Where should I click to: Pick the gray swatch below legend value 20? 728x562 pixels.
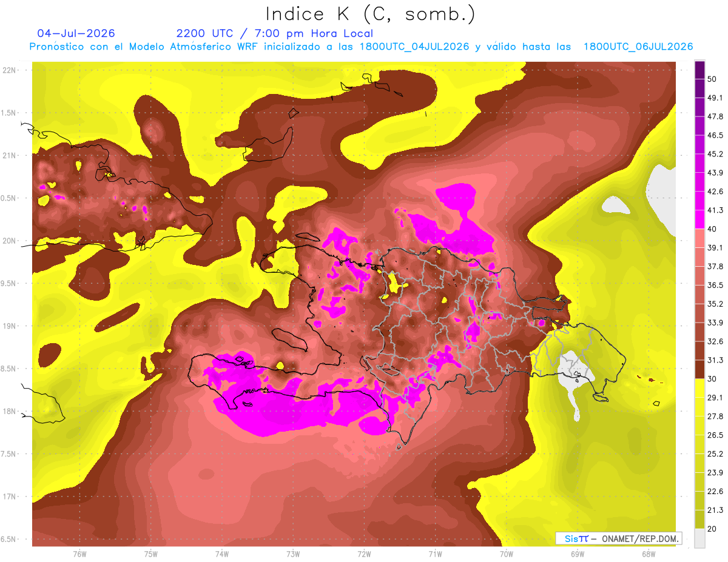pos(700,538)
